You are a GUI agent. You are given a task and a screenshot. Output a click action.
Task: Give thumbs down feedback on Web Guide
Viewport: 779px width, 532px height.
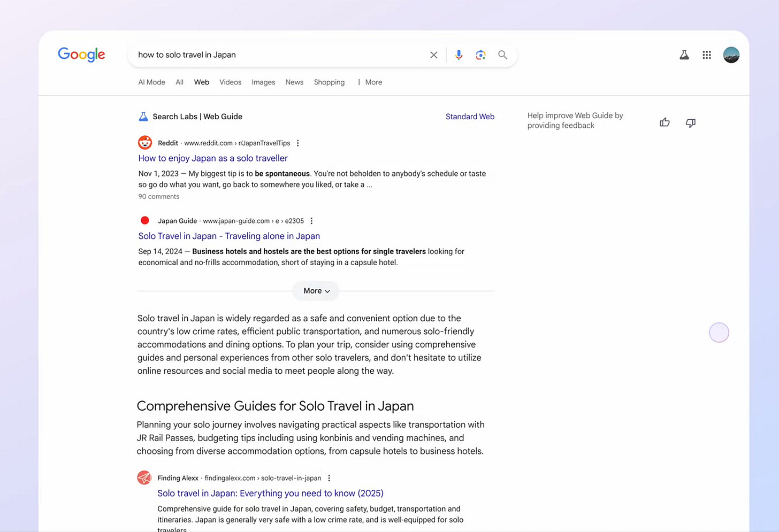pos(691,123)
